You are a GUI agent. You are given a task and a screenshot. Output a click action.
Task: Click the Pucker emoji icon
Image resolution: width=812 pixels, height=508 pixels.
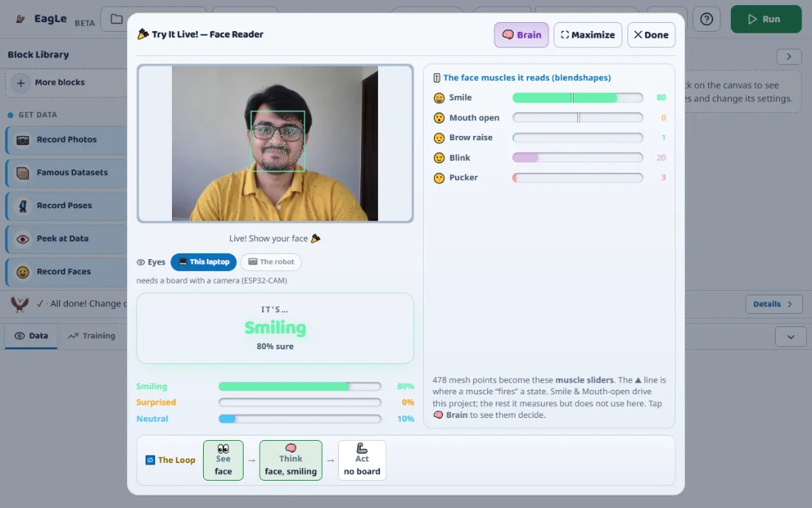tap(439, 178)
